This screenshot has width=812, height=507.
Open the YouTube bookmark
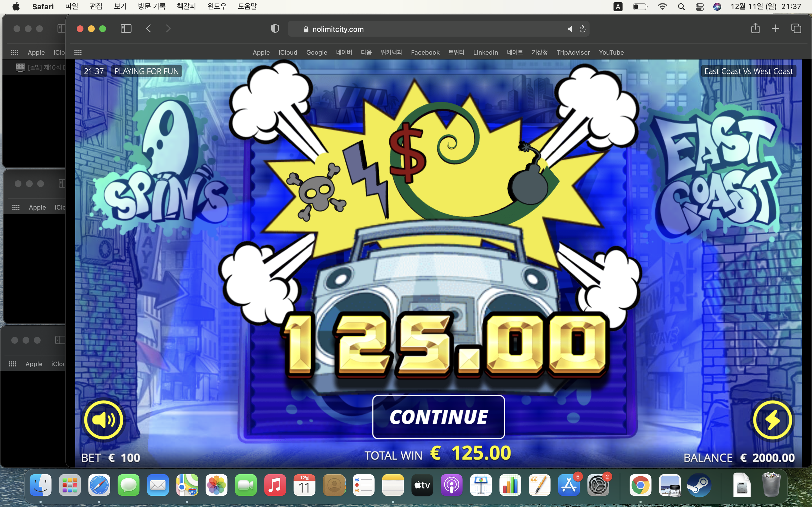[x=611, y=52]
